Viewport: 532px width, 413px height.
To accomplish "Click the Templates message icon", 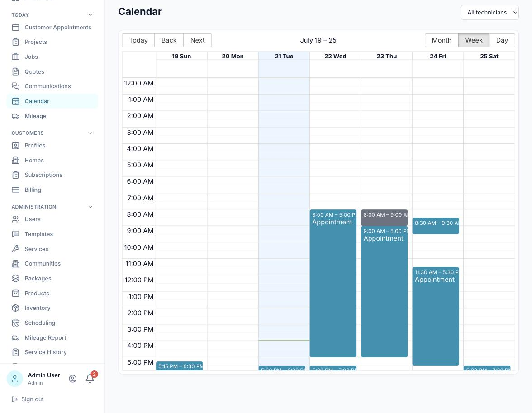I will click(15, 234).
